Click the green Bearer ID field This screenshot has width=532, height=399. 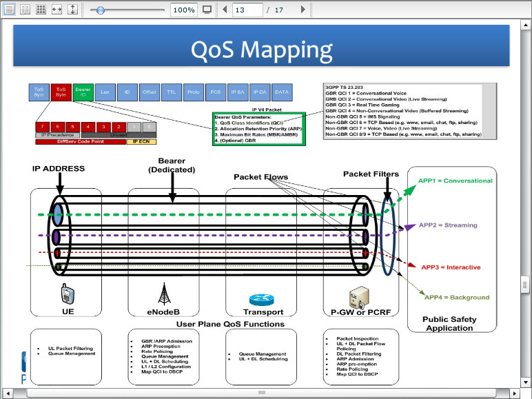pos(83,92)
